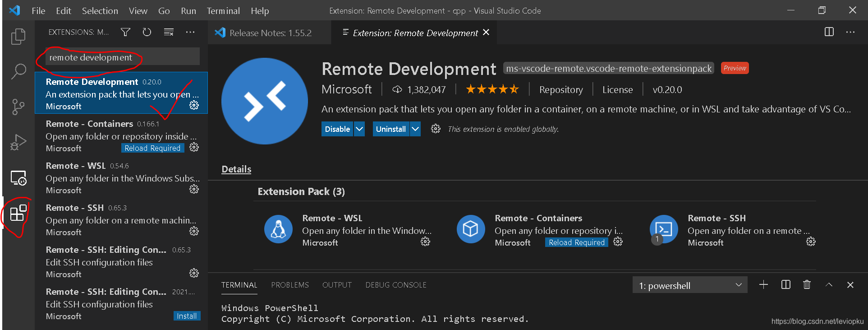Open the Repository link
The image size is (868, 330).
click(x=561, y=89)
